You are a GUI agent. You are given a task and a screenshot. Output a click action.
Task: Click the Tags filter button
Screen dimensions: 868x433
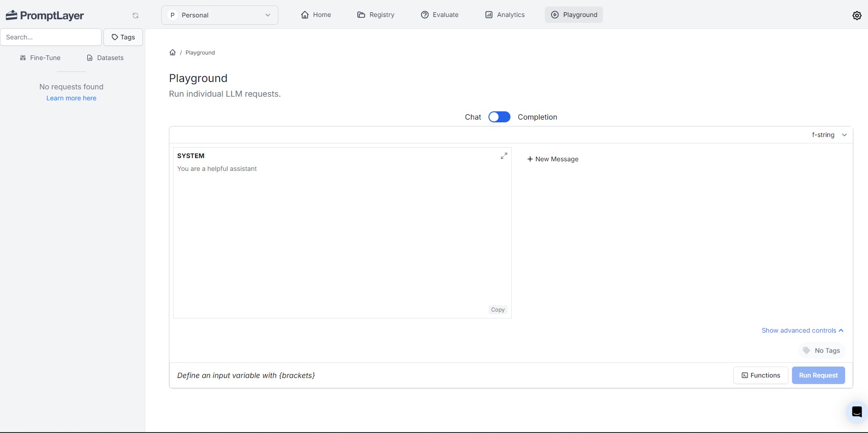click(x=123, y=37)
